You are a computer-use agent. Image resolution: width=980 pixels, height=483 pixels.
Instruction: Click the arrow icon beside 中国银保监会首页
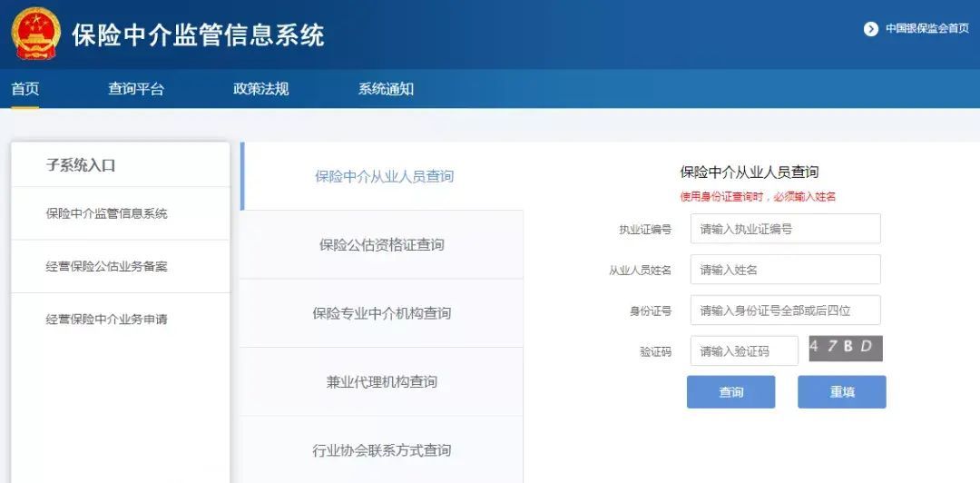click(x=870, y=29)
